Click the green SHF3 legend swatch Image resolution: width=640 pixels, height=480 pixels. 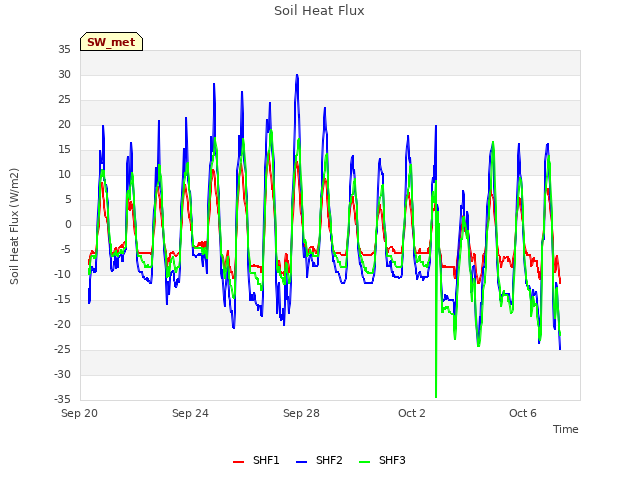tap(364, 462)
